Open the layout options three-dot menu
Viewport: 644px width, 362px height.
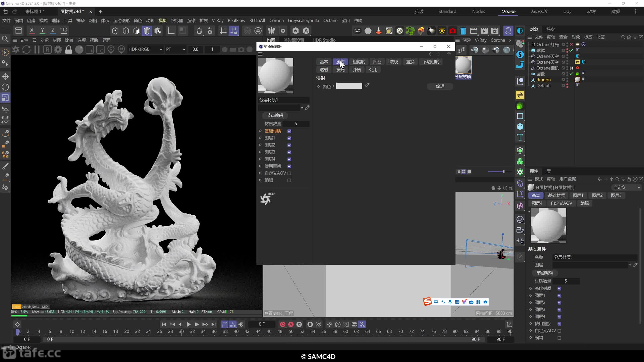click(635, 11)
